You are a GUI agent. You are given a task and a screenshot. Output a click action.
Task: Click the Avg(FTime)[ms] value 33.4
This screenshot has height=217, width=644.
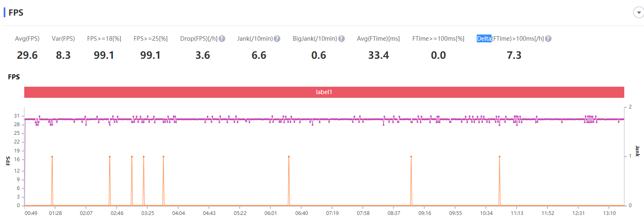pos(379,55)
